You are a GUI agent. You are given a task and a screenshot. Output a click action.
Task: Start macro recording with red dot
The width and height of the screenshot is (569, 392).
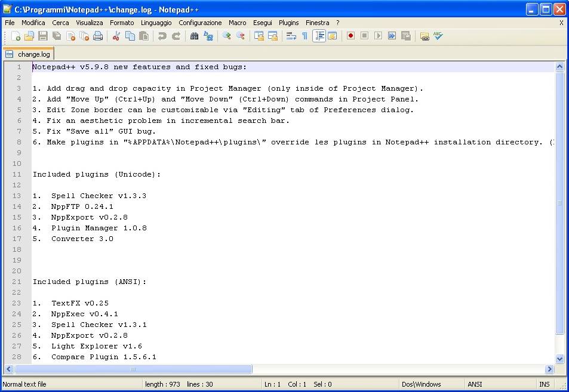350,36
